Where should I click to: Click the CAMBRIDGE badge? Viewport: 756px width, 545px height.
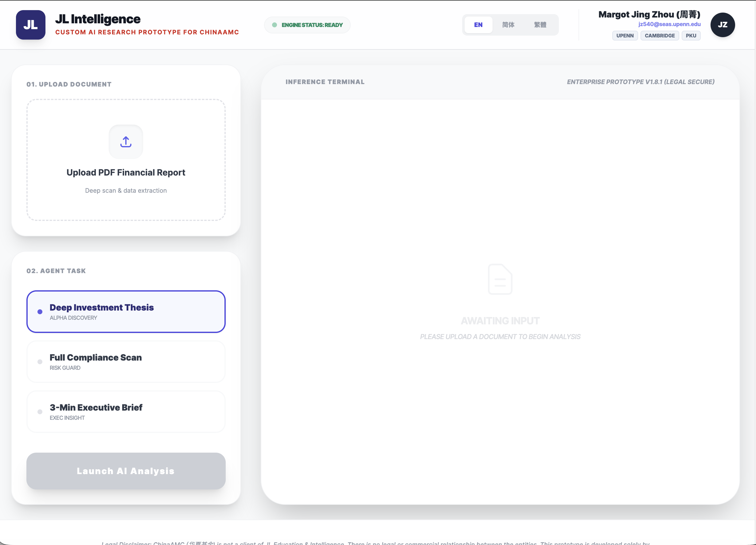pyautogui.click(x=659, y=36)
